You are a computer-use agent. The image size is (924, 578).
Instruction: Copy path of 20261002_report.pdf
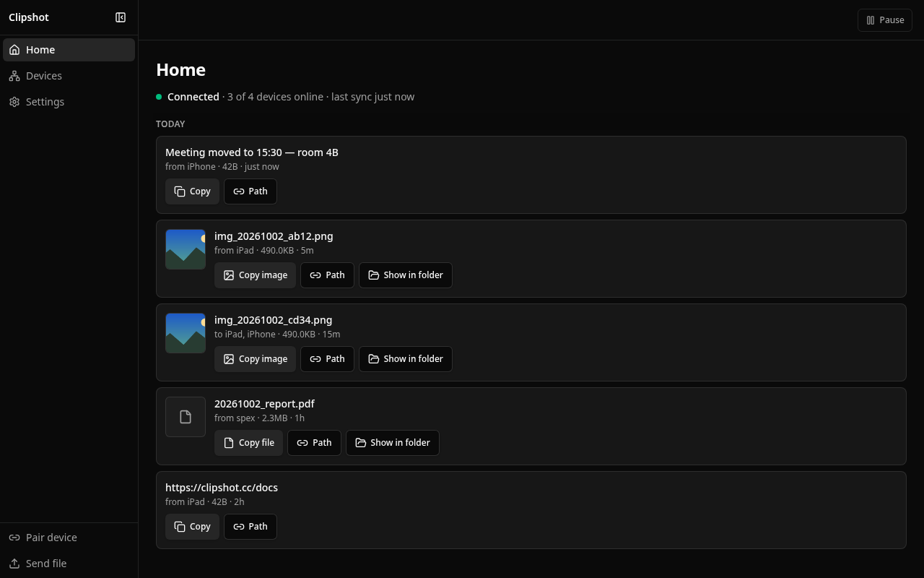point(314,443)
